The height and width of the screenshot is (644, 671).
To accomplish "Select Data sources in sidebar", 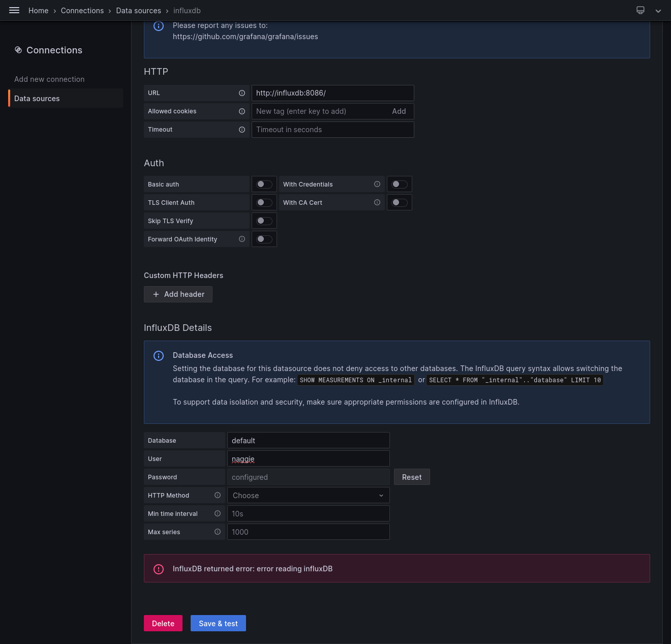I will pyautogui.click(x=66, y=99).
